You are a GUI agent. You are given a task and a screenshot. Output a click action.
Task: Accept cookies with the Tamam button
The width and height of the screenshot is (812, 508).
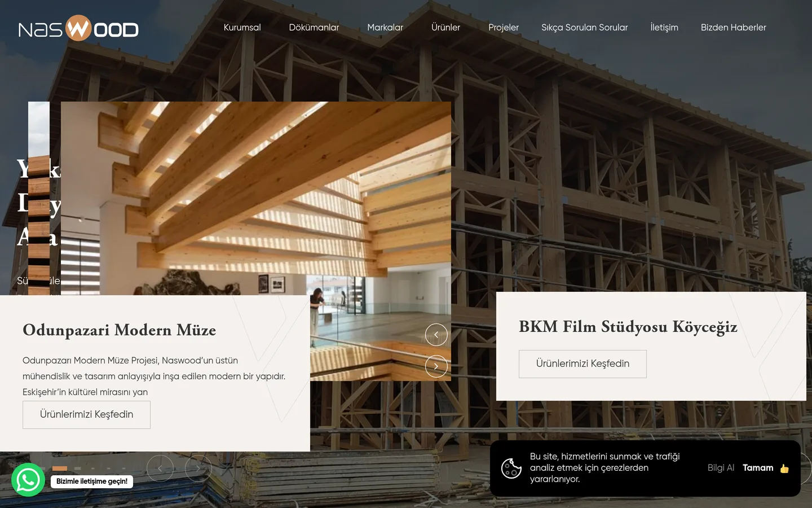[765, 468]
